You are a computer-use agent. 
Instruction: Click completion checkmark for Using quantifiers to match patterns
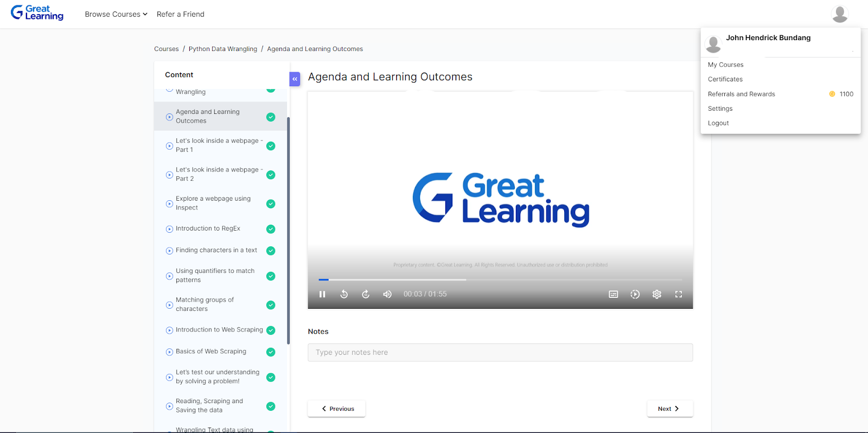pyautogui.click(x=271, y=276)
